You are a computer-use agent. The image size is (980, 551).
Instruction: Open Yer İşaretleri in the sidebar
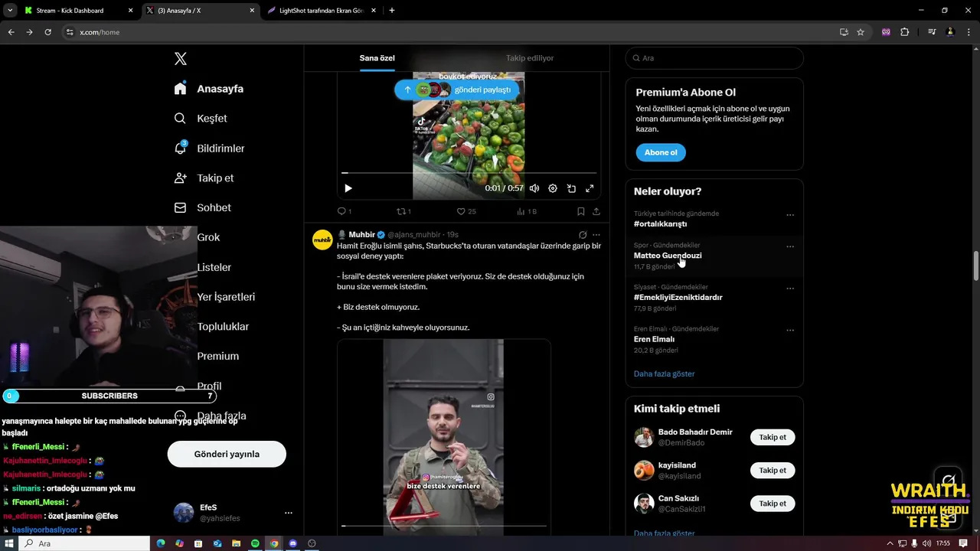(226, 297)
